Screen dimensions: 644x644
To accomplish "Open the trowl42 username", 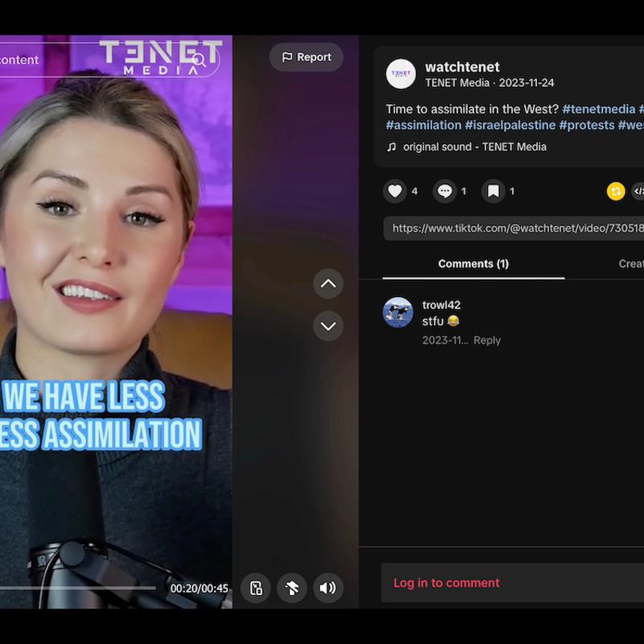I will 441,305.
